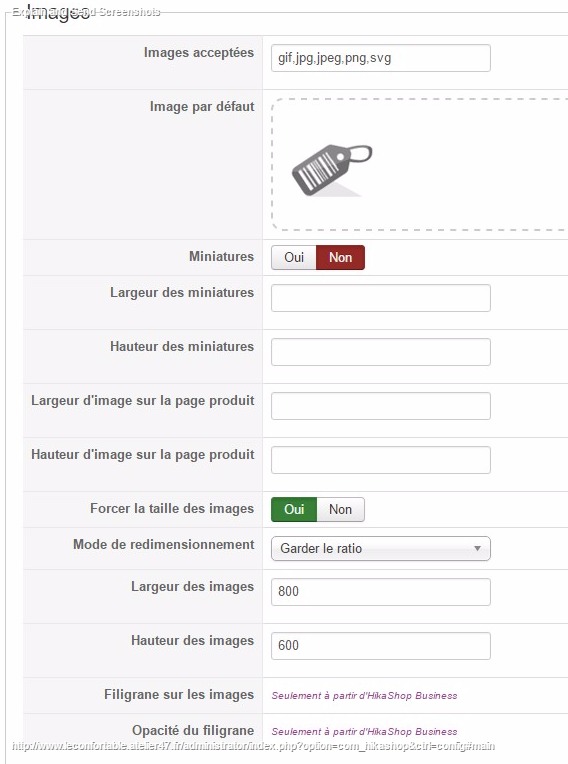Enable Oui for Forcer la taille des images
Viewport: 568px width, 764px height.
294,509
